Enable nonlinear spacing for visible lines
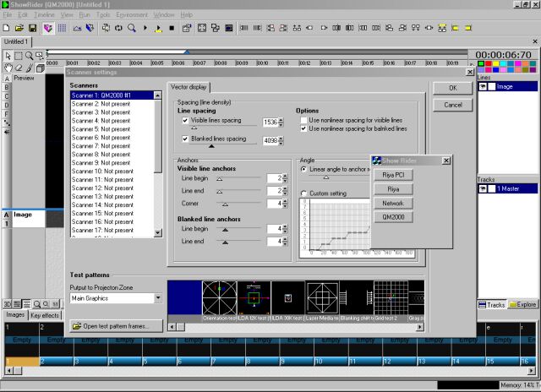This screenshot has width=541, height=392. (303, 120)
